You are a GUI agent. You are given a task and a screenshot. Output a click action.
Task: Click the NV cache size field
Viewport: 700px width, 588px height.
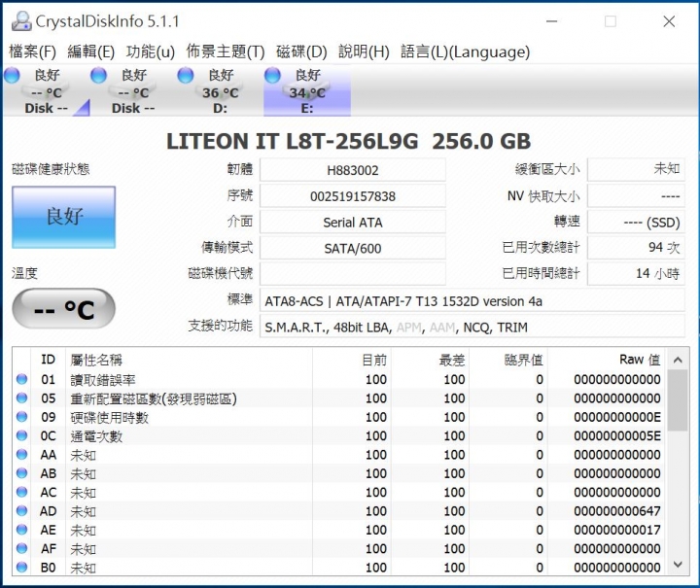coord(636,196)
